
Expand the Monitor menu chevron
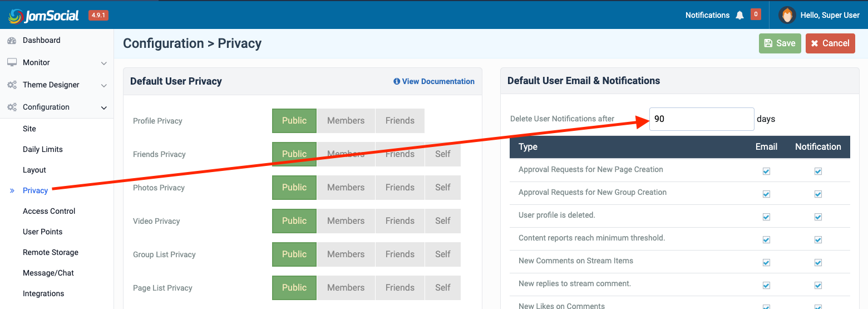[103, 63]
